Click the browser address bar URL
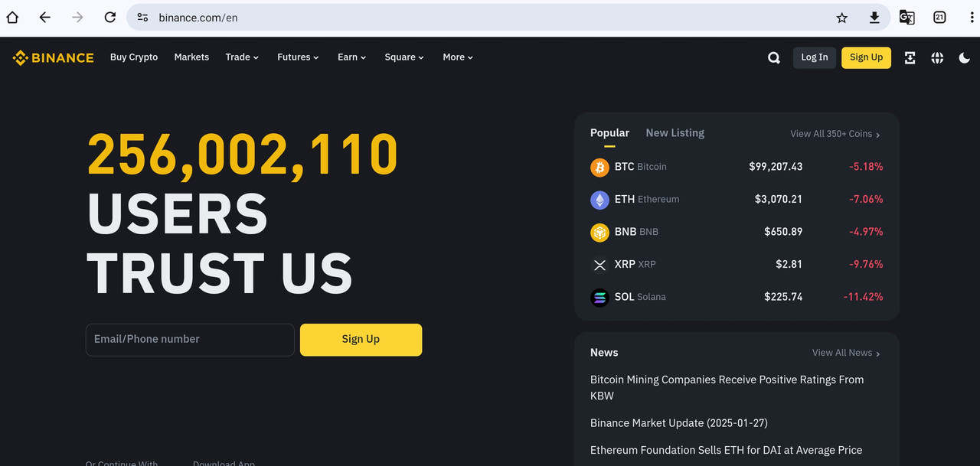Image resolution: width=980 pixels, height=466 pixels. [198, 18]
